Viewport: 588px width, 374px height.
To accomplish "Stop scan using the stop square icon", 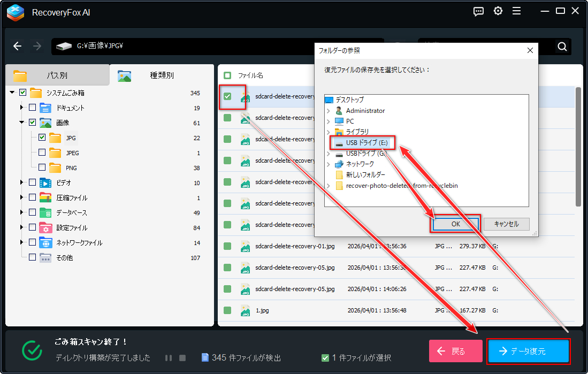I will [x=182, y=358].
